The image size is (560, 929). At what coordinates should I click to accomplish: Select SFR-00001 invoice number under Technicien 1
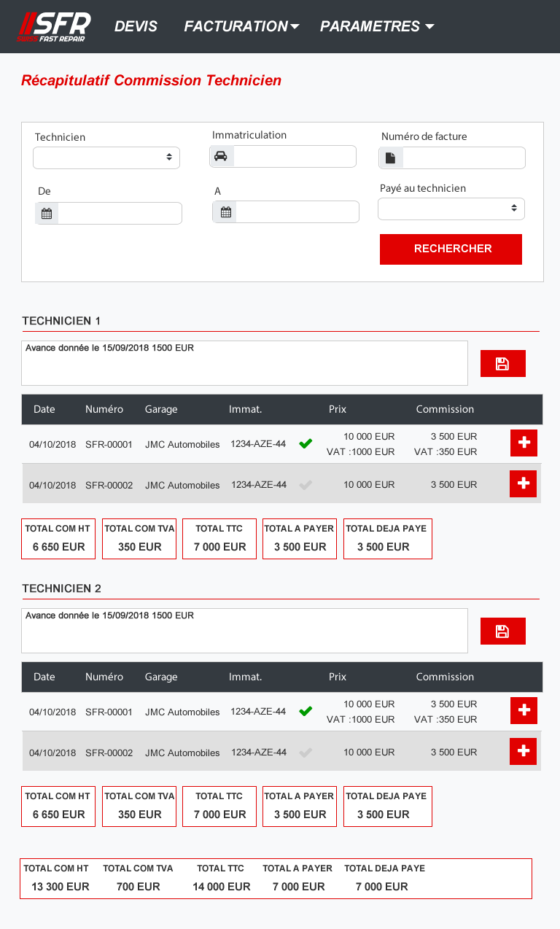pos(109,444)
